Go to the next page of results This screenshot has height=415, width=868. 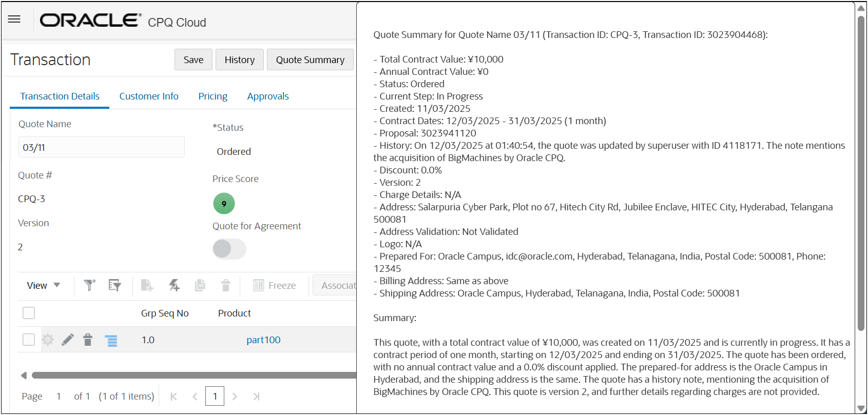tap(235, 396)
